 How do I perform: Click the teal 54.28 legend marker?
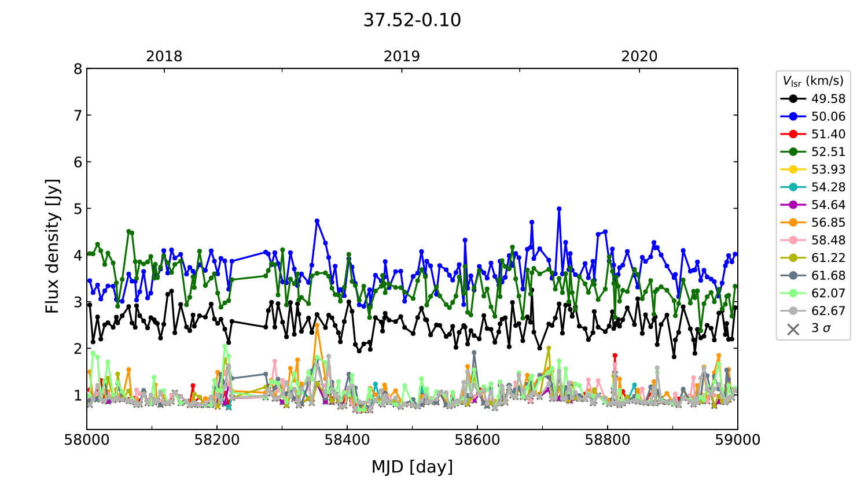tap(793, 187)
